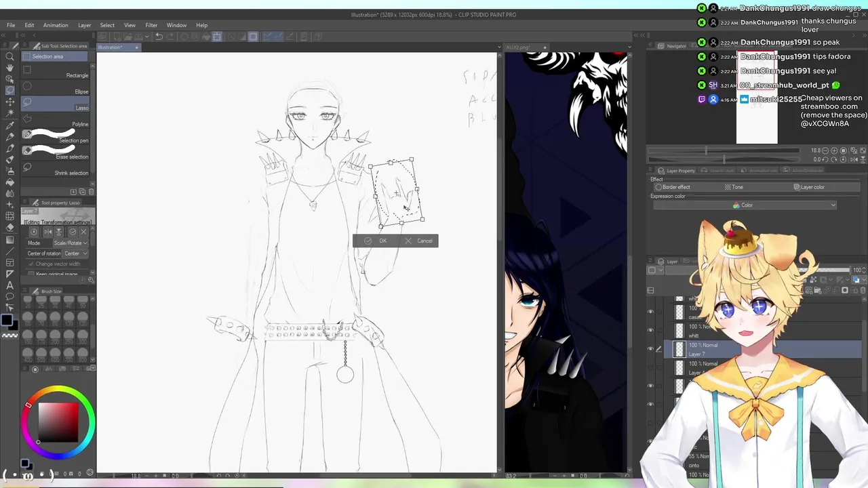Choose the Polyline selection sub tool

56,120
